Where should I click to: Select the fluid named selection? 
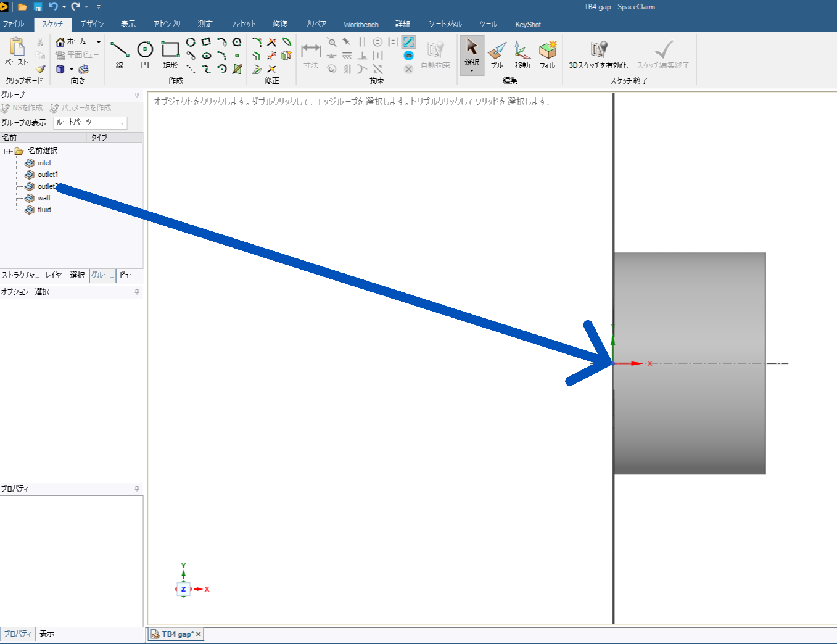(x=44, y=210)
